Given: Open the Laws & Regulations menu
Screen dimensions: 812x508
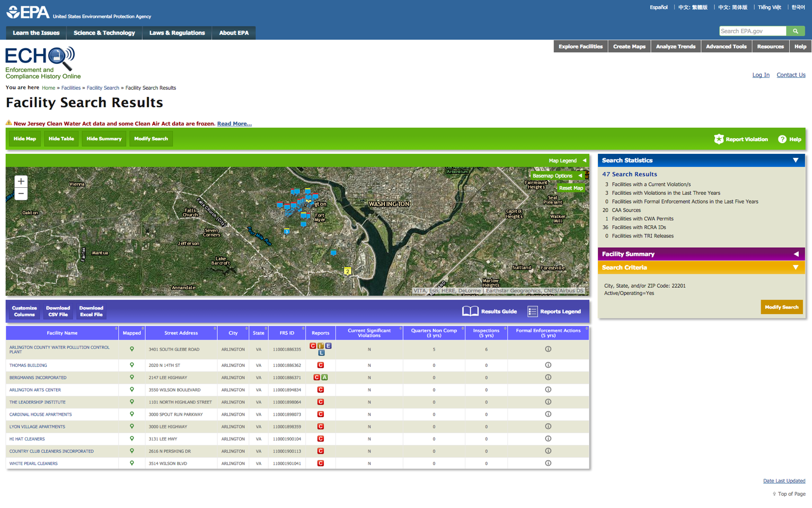Looking at the screenshot, I should [177, 33].
